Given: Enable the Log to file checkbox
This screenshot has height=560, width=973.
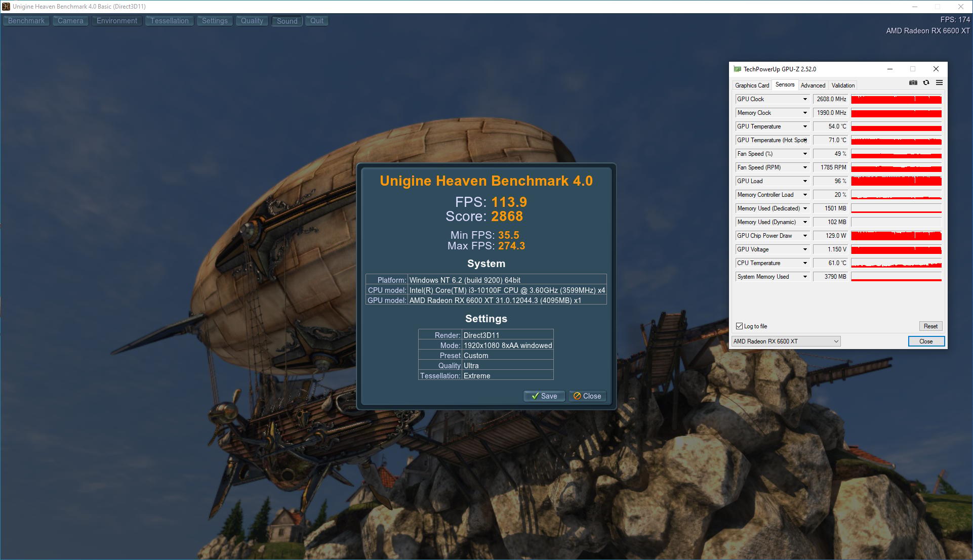Looking at the screenshot, I should click(739, 326).
